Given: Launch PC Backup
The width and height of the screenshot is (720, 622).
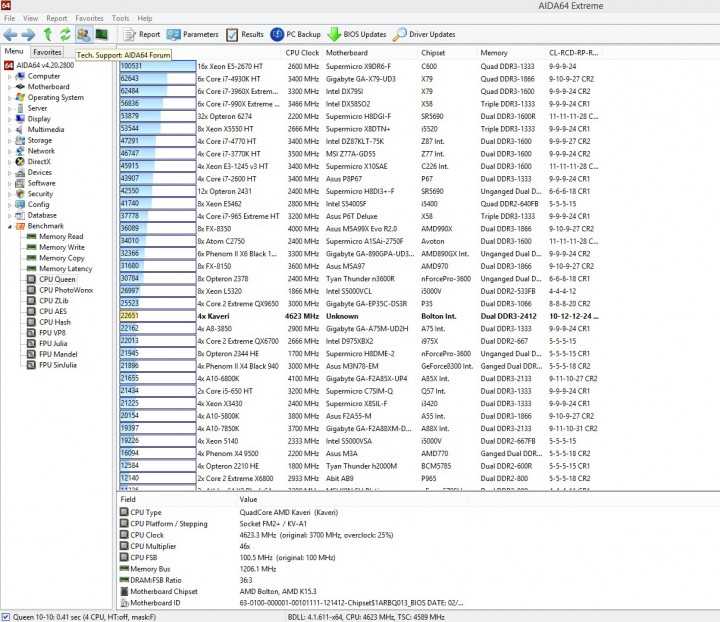Looking at the screenshot, I should click(295, 34).
